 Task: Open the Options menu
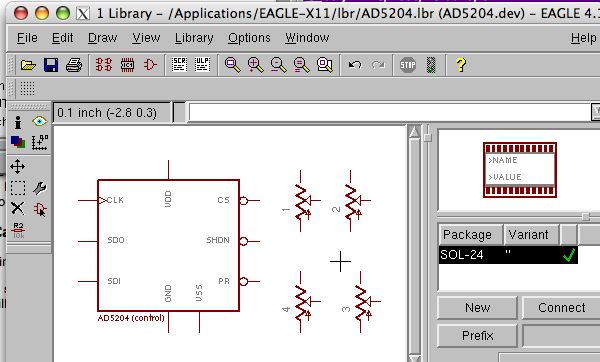pyautogui.click(x=249, y=38)
